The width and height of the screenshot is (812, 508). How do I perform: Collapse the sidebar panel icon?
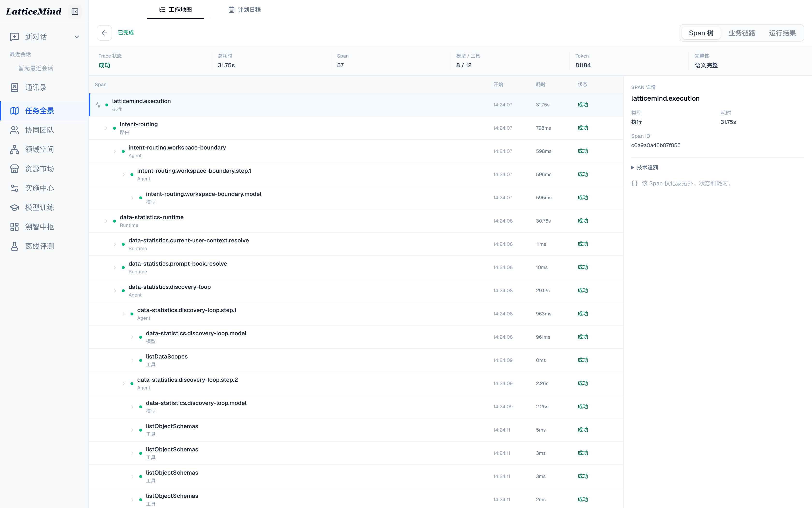(75, 12)
